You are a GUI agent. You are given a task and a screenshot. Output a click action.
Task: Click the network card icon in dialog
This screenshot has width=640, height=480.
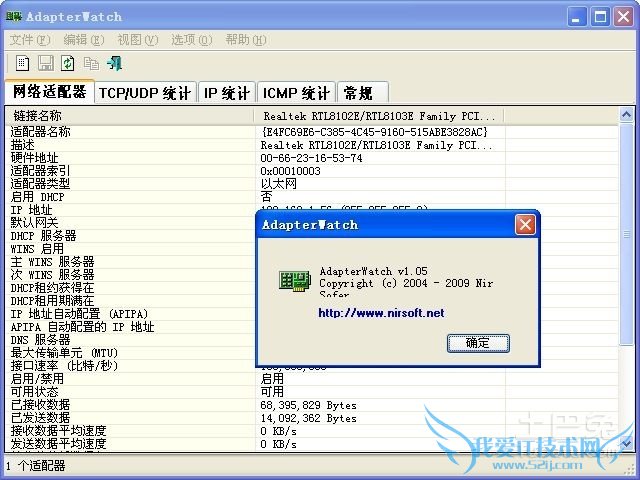295,281
